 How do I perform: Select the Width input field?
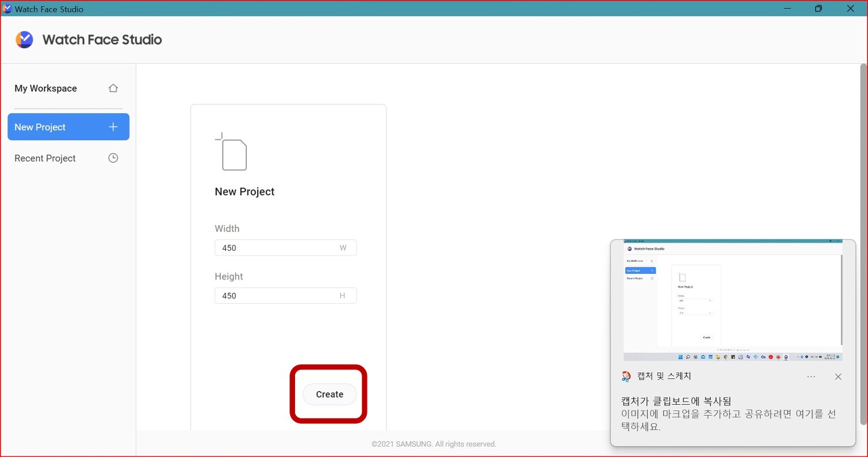(285, 247)
